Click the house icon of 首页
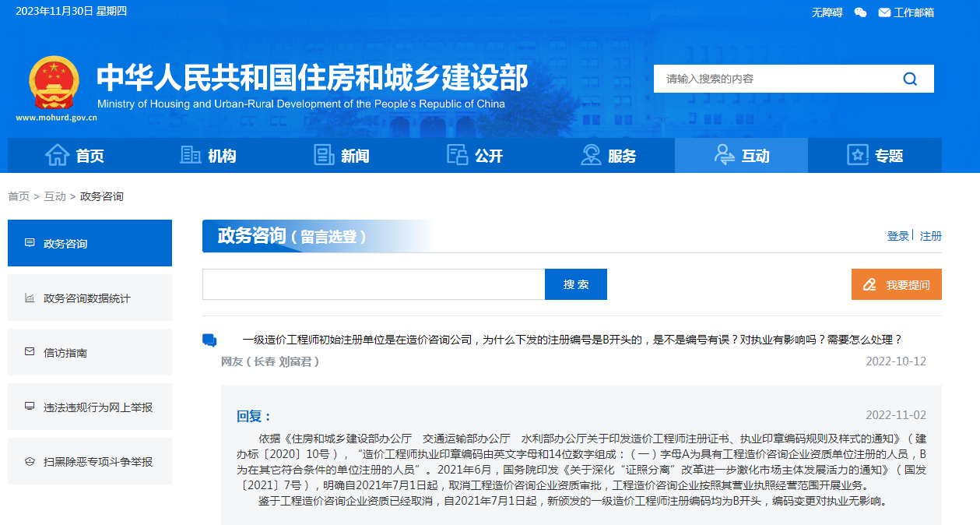980x525 pixels. point(58,155)
